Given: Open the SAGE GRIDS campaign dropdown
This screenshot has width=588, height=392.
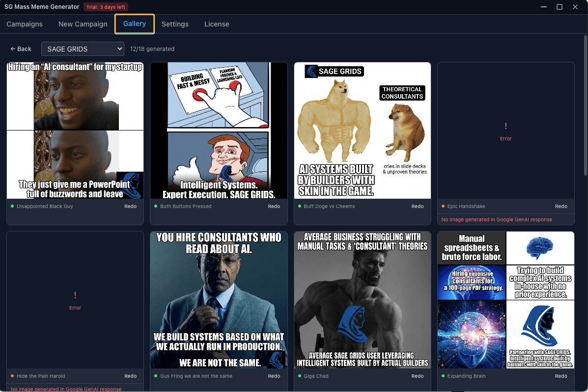Looking at the screenshot, I should coord(83,49).
